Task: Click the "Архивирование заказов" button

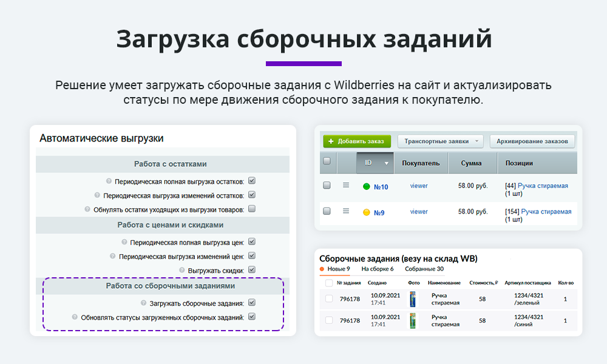Action: point(532,141)
